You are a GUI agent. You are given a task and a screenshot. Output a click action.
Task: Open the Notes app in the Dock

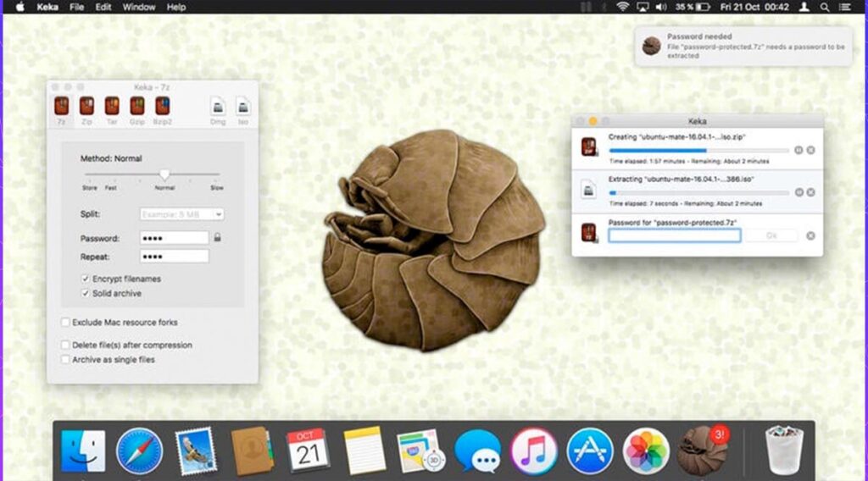coord(364,451)
